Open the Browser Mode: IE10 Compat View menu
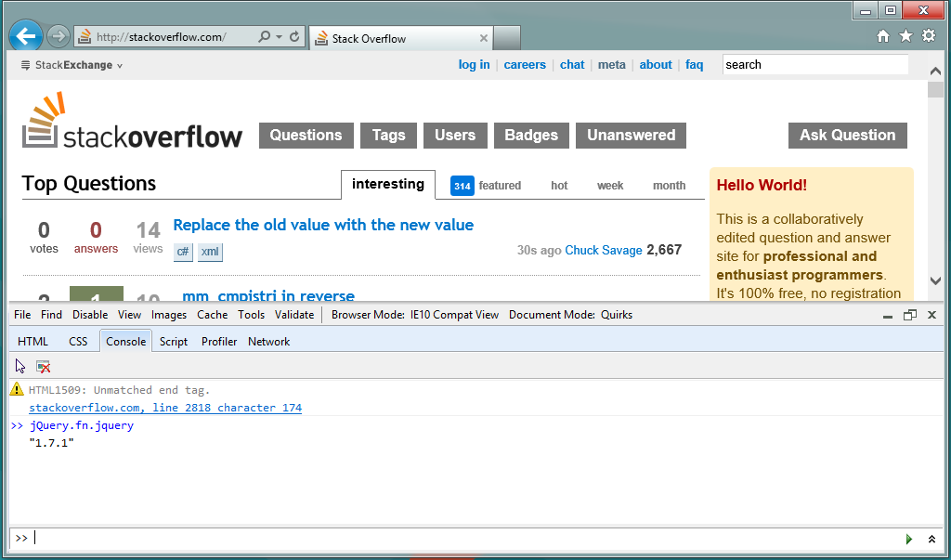The height and width of the screenshot is (560, 951). click(415, 314)
